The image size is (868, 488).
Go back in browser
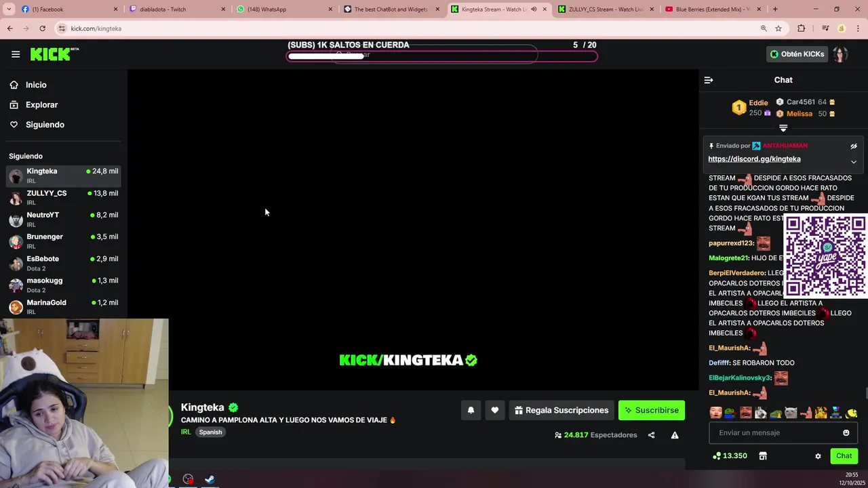click(x=9, y=28)
